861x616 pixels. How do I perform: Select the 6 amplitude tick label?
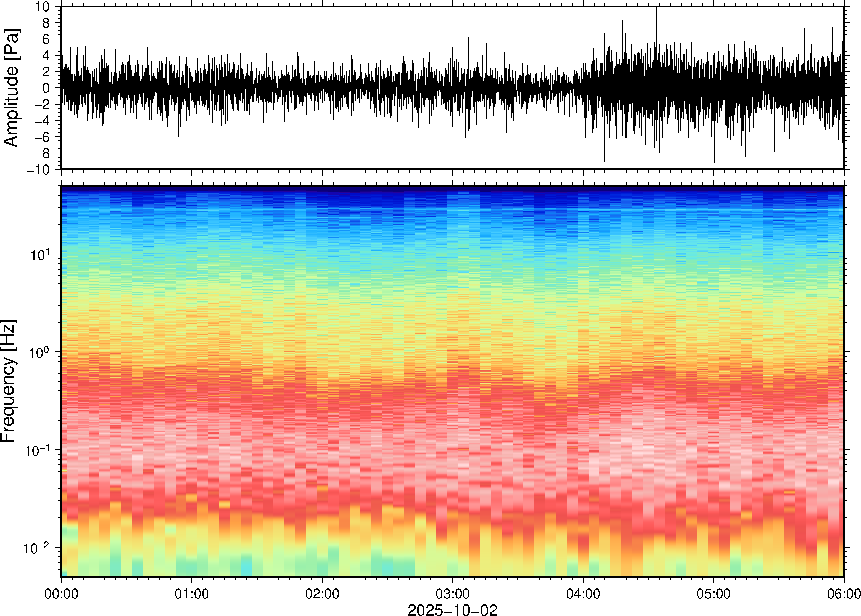[x=46, y=39]
